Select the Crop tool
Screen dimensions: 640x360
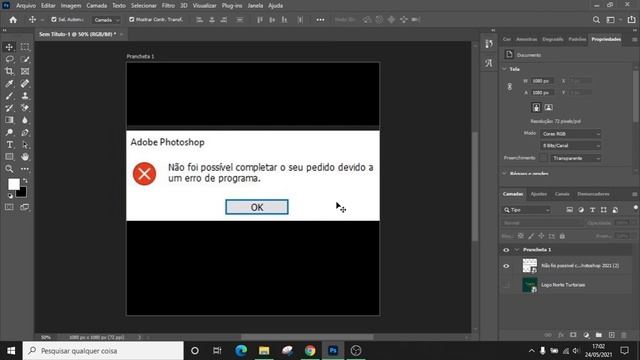click(x=9, y=71)
